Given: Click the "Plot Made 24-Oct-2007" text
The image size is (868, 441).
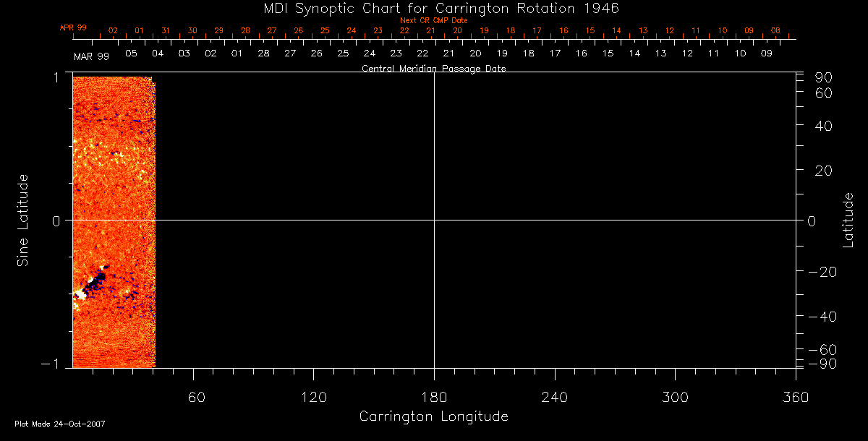Looking at the screenshot, I should pyautogui.click(x=60, y=424).
